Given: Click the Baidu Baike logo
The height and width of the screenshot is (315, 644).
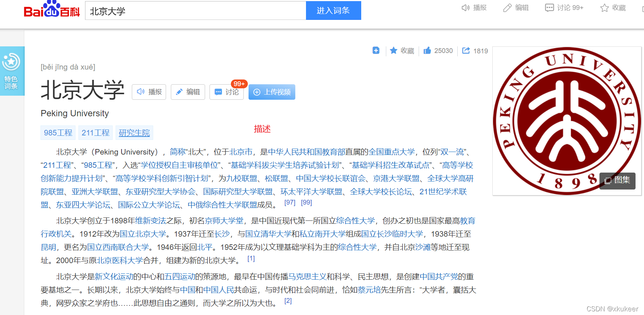Looking at the screenshot, I should pyautogui.click(x=52, y=10).
